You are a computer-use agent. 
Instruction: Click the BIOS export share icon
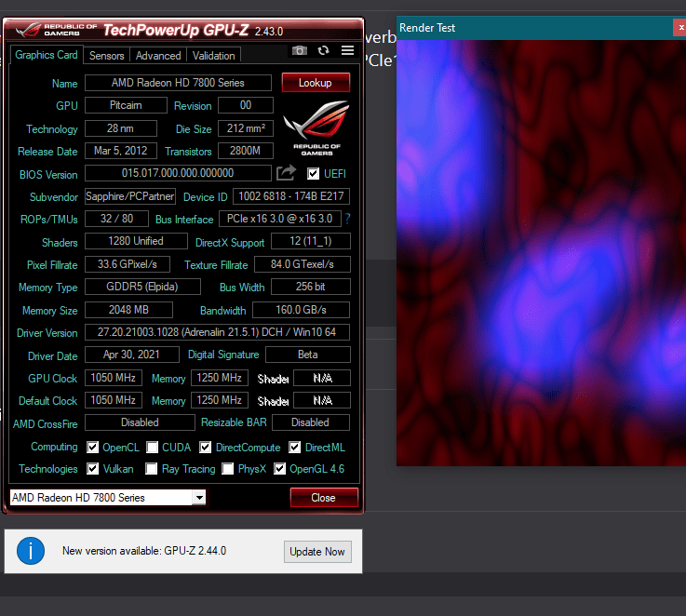(286, 173)
